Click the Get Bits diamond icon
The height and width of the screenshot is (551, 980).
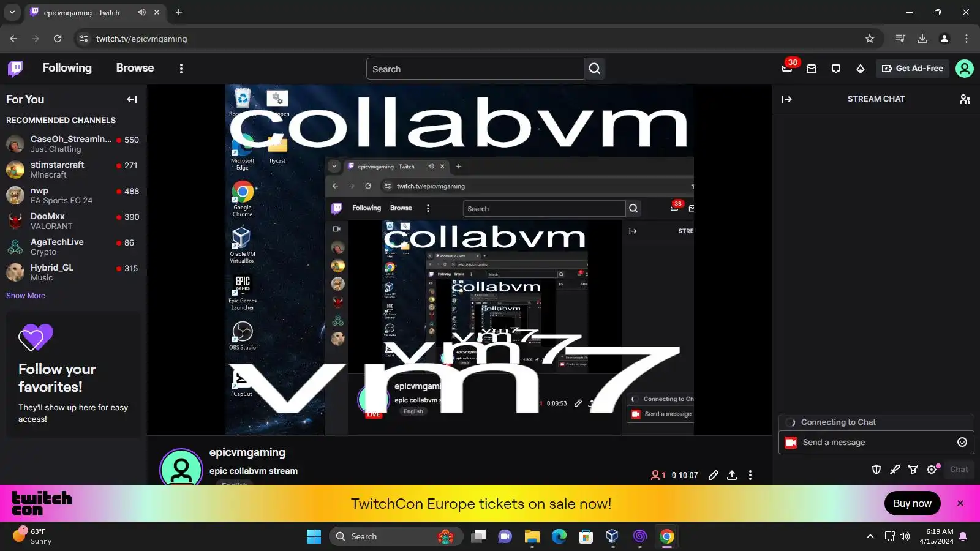pyautogui.click(x=861, y=69)
